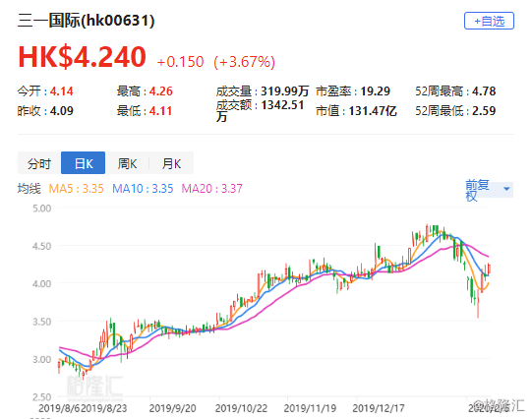Click the latest red candlestick on chart

(489, 269)
